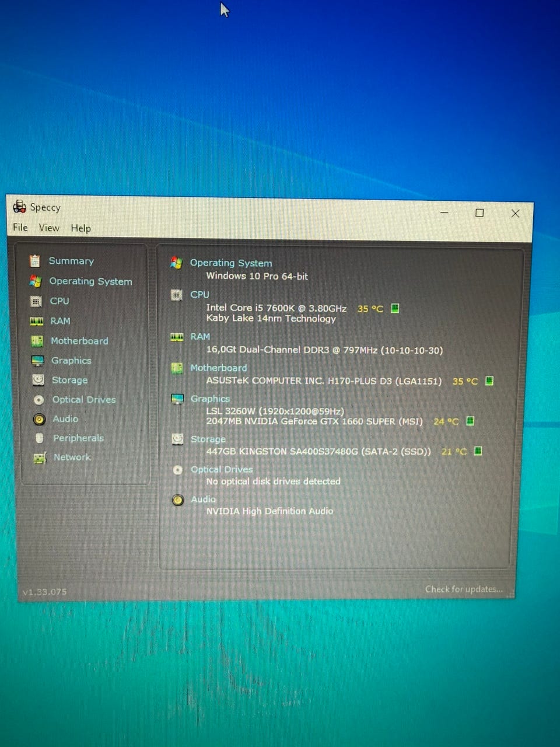Click Graphics heading link in summary
The height and width of the screenshot is (747, 560).
(210, 399)
